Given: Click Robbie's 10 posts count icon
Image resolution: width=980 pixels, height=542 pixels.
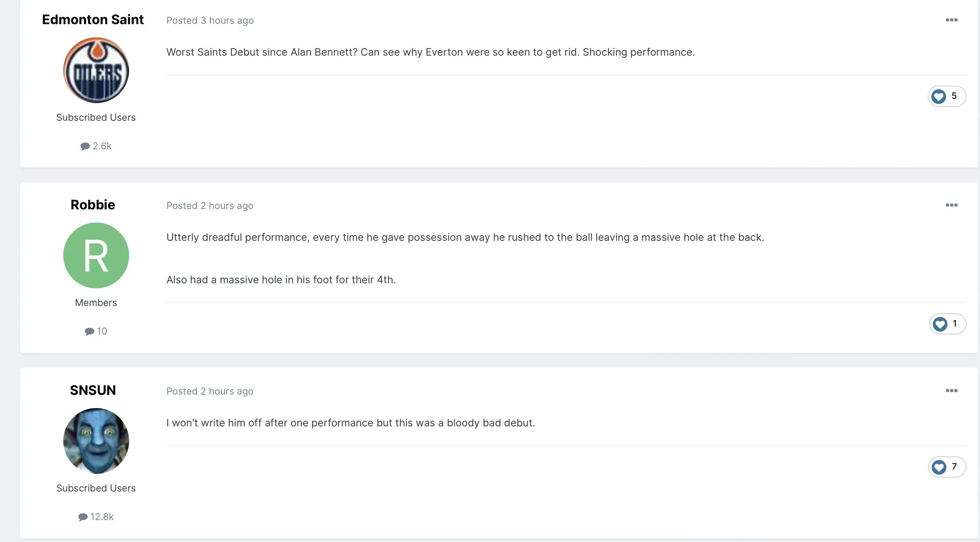Looking at the screenshot, I should point(89,332).
